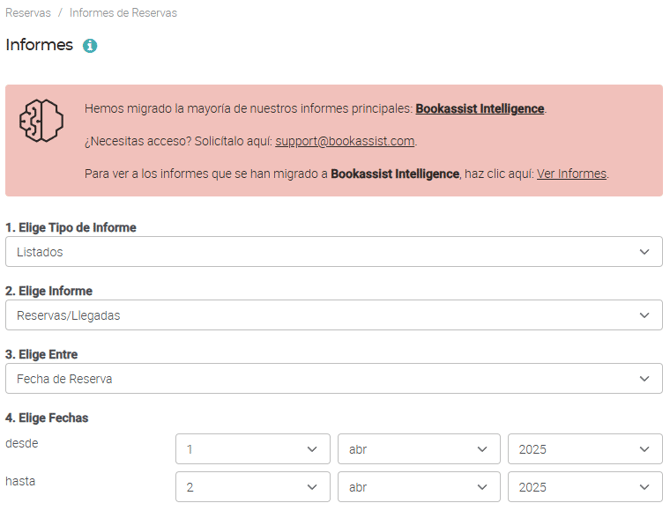Open the hasta year dropdown

pos(585,488)
